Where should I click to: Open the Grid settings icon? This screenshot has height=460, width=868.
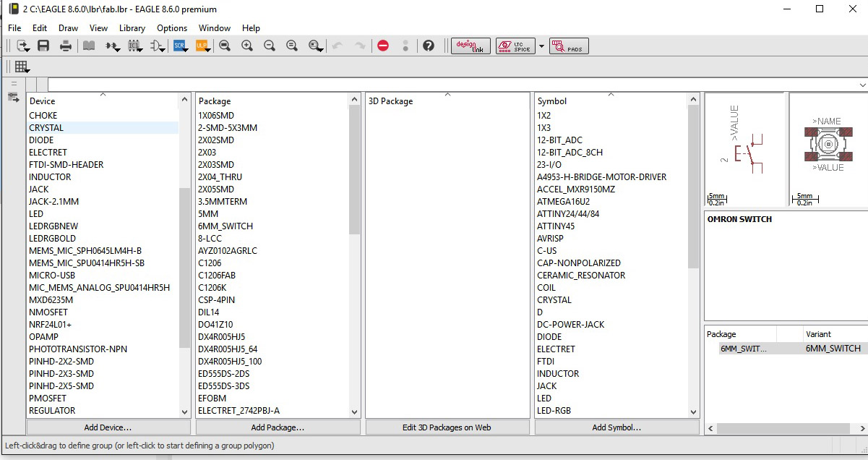click(22, 67)
